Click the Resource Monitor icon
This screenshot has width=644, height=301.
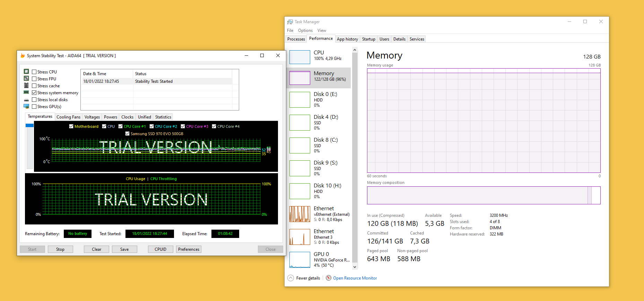tap(328, 278)
